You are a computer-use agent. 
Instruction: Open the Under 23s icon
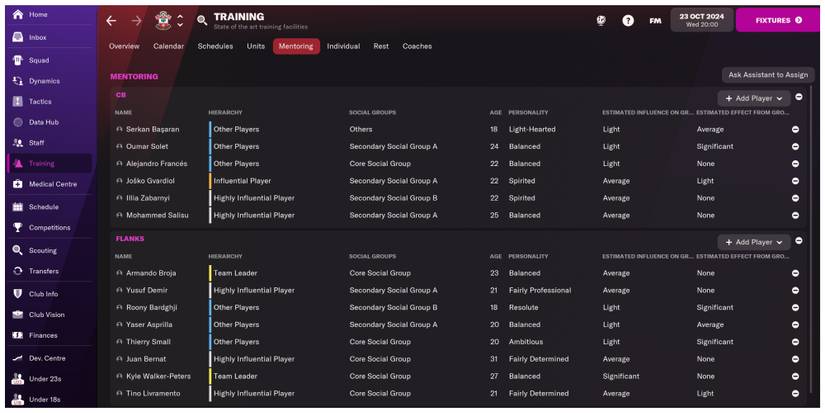(x=18, y=379)
